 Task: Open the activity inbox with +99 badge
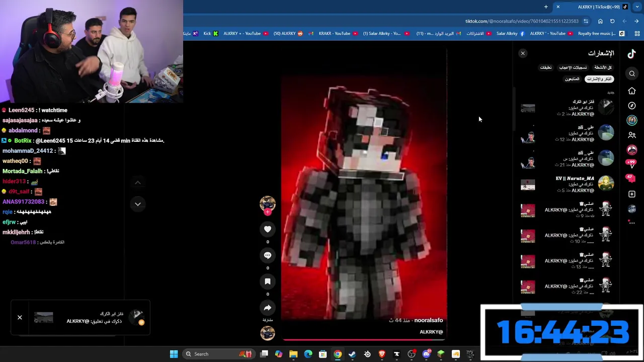[x=632, y=163]
